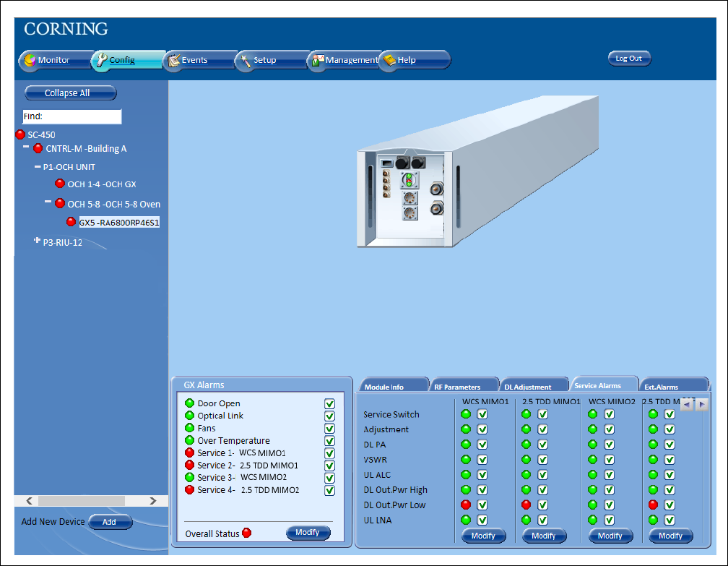Viewport: 728px width, 566px height.
Task: Collapse the CNTRL-M -Building A node
Action: [x=26, y=147]
